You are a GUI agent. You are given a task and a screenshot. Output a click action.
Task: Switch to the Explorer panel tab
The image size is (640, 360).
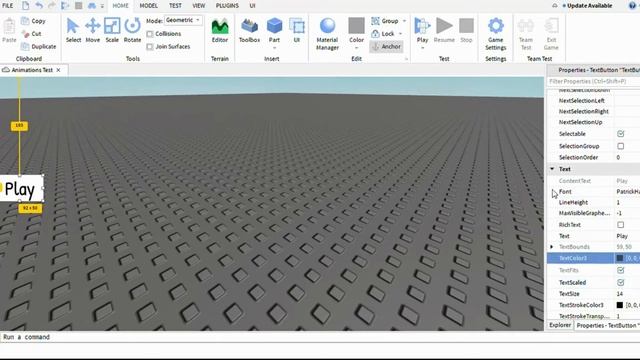tap(560, 325)
